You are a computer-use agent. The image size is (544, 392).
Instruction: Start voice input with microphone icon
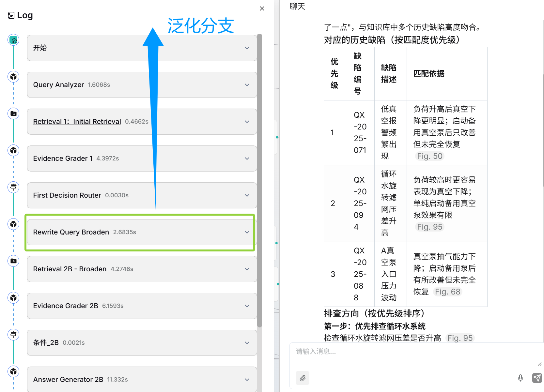[x=521, y=378]
